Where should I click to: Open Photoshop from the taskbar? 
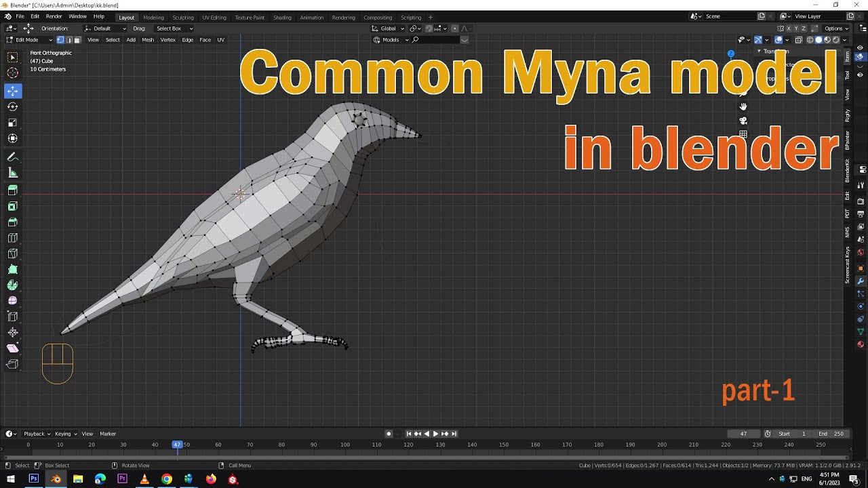(x=34, y=479)
